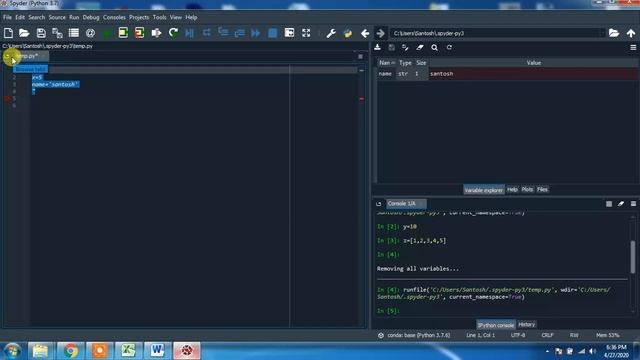Expand the working directory path dropdown
Screen dimensions: 640x360
(602, 33)
